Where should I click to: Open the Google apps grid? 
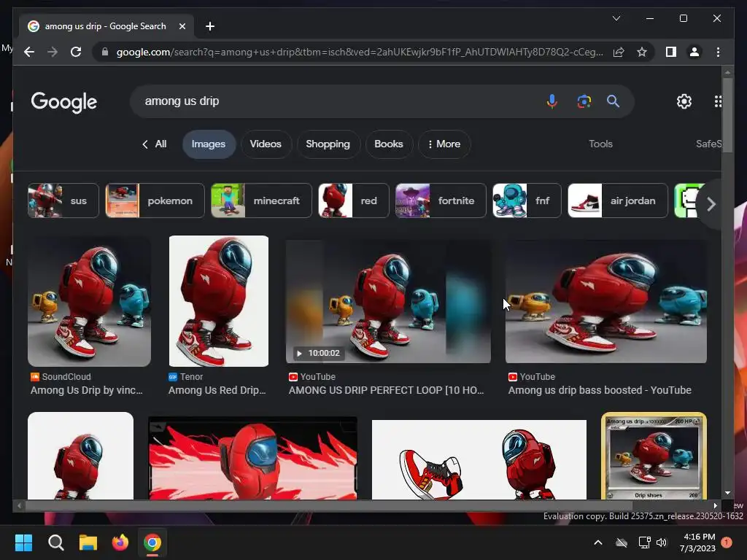(718, 101)
